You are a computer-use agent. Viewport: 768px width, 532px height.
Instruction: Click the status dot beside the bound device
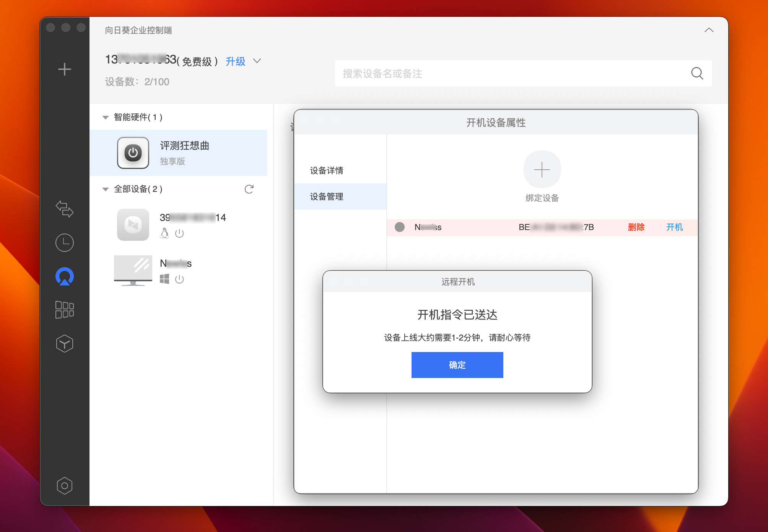[400, 227]
